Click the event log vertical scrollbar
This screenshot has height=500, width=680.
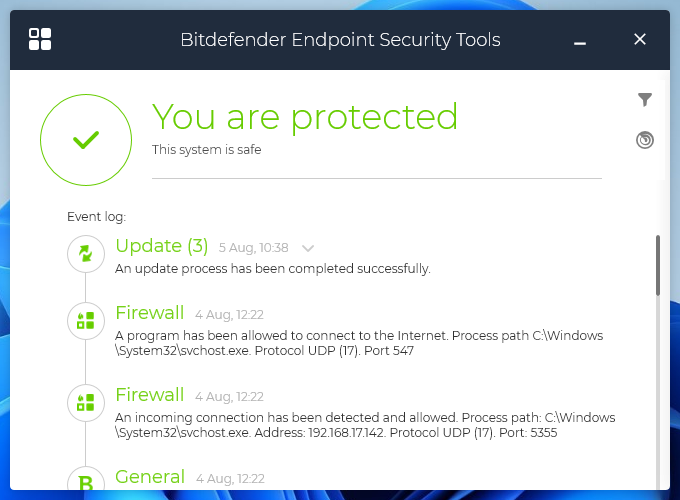coord(658,265)
